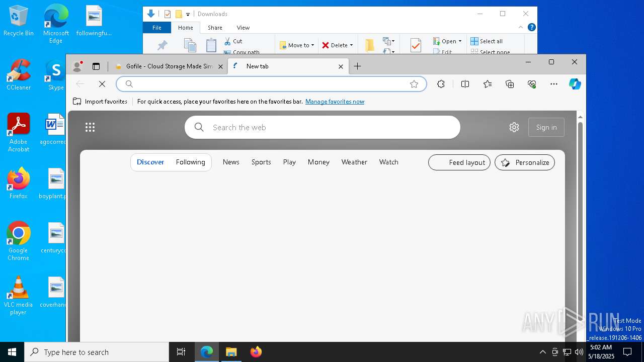Image resolution: width=644 pixels, height=362 pixels.
Task: Select Google Chrome desktop icon
Action: [x=18, y=241]
